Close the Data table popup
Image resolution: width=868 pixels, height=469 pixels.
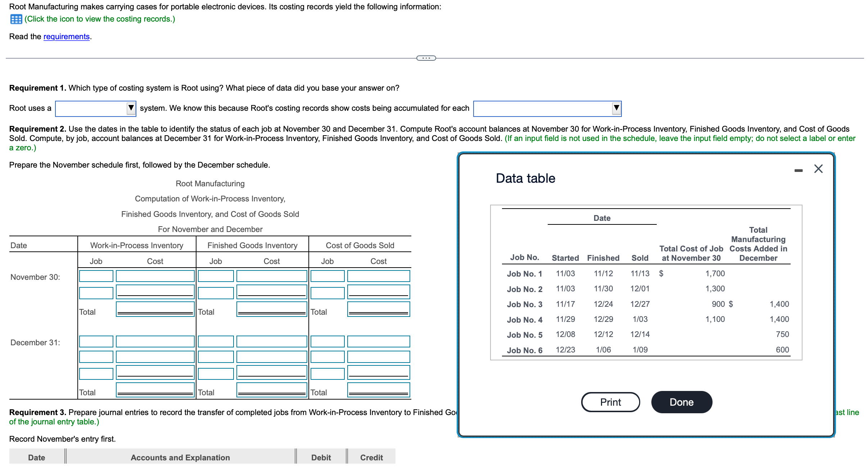tap(818, 168)
